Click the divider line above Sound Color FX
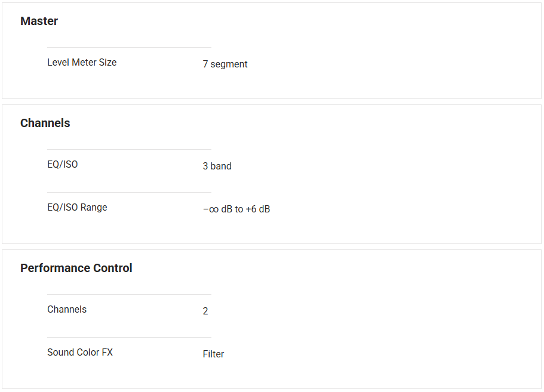 [129, 337]
